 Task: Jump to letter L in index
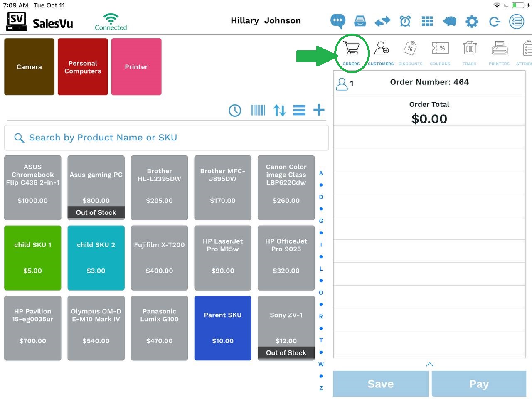point(321,268)
